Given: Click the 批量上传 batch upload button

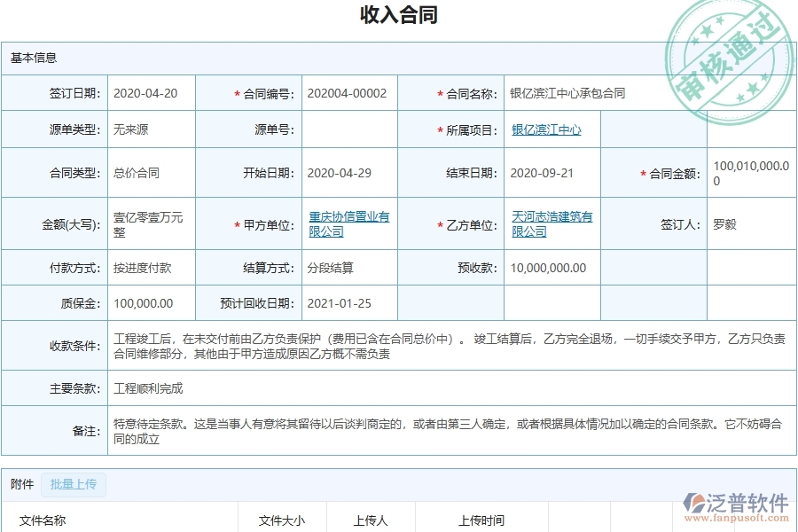Looking at the screenshot, I should tap(76, 484).
